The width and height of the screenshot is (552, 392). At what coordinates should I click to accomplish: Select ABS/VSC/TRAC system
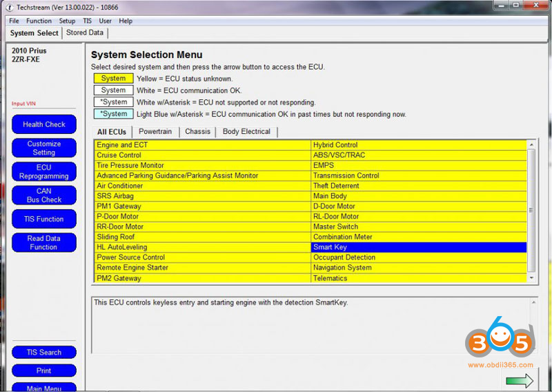click(419, 155)
